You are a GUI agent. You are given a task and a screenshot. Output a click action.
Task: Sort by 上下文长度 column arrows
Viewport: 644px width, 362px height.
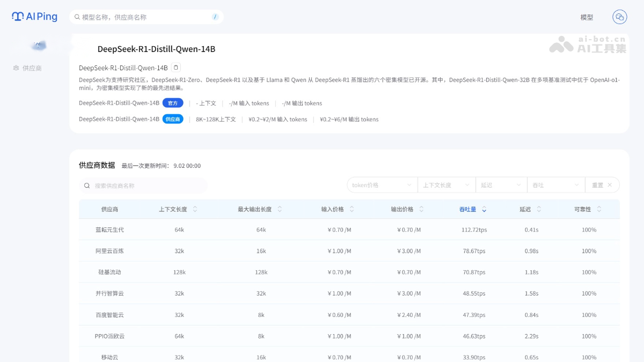pyautogui.click(x=195, y=209)
